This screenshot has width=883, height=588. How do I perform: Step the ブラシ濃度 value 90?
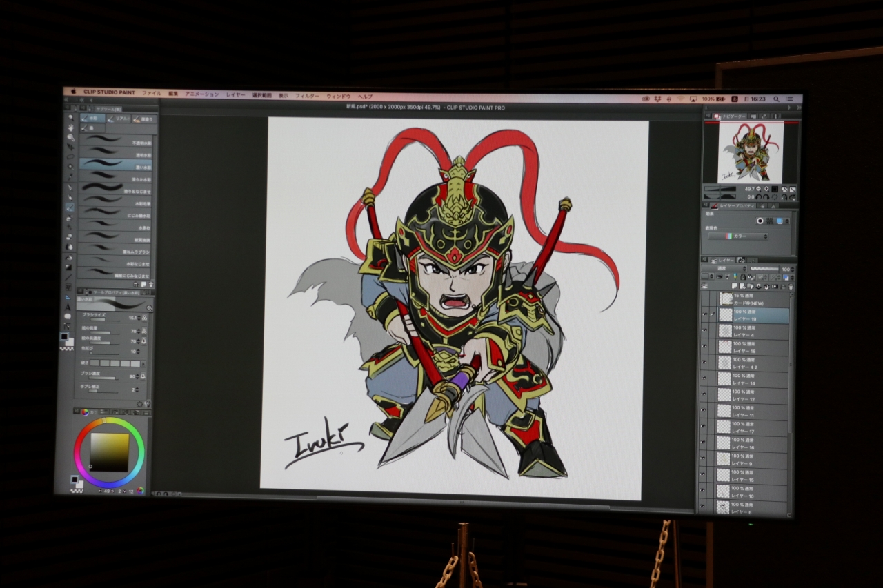tap(139, 376)
